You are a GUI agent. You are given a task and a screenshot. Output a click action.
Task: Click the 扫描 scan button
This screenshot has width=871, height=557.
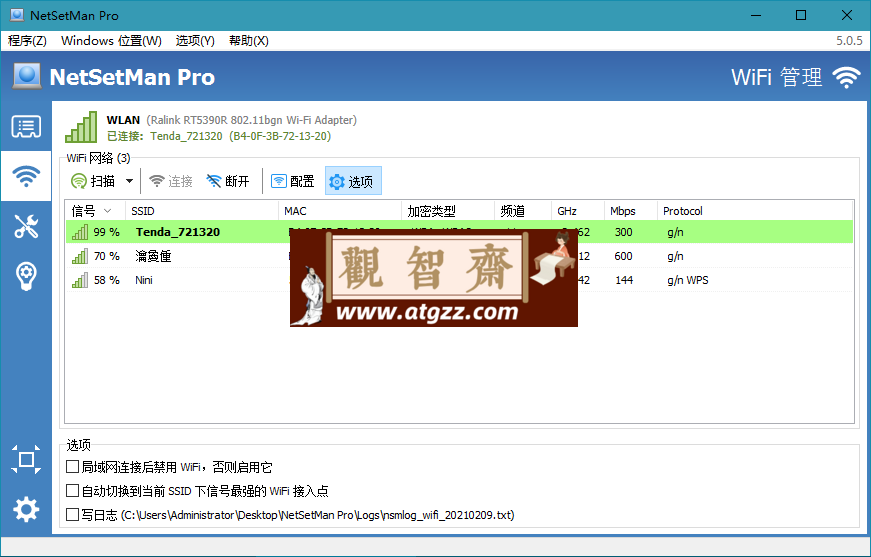click(x=93, y=181)
